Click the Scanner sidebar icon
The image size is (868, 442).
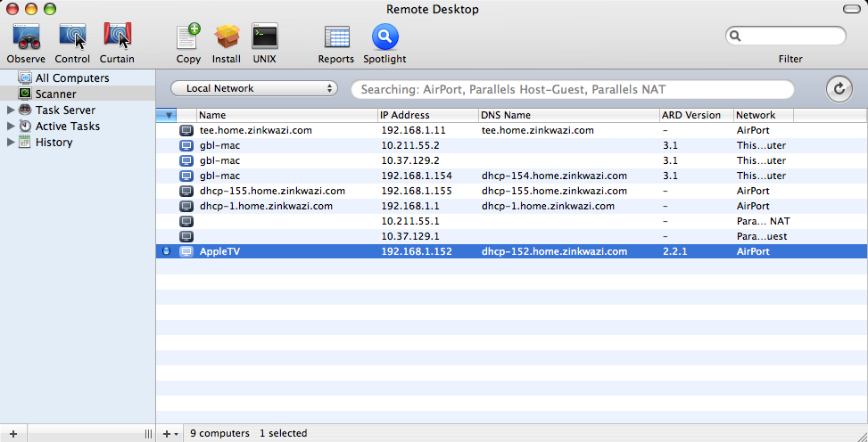click(x=25, y=94)
